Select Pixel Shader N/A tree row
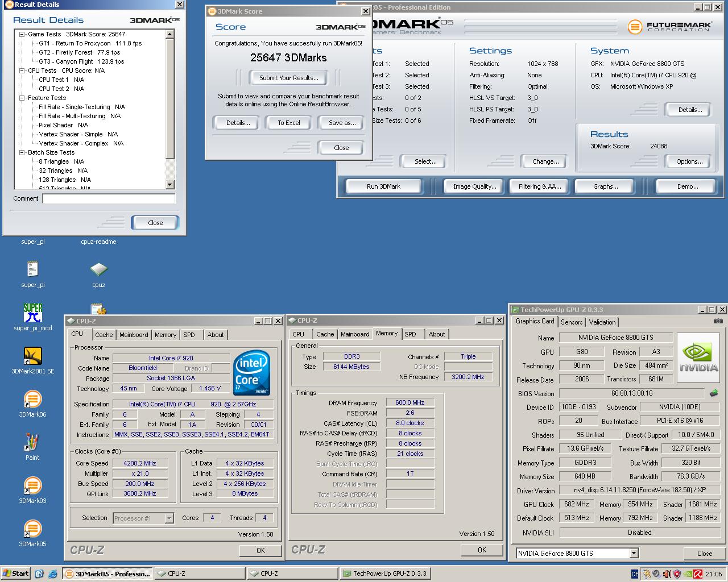 coord(63,125)
